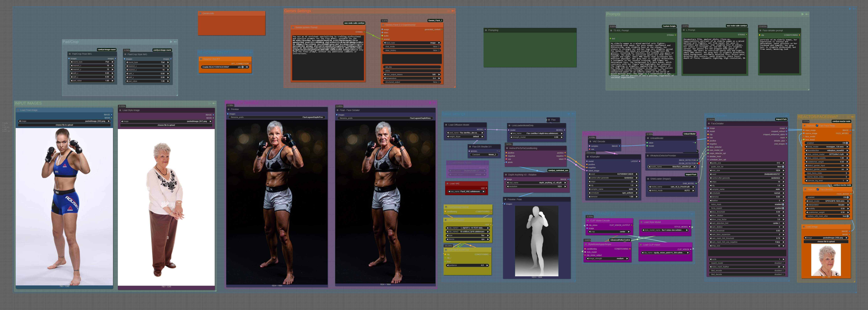Click the Enable REACTOR/FACESWAP arrow icon
Screen dimensions: 868x310
247,67
